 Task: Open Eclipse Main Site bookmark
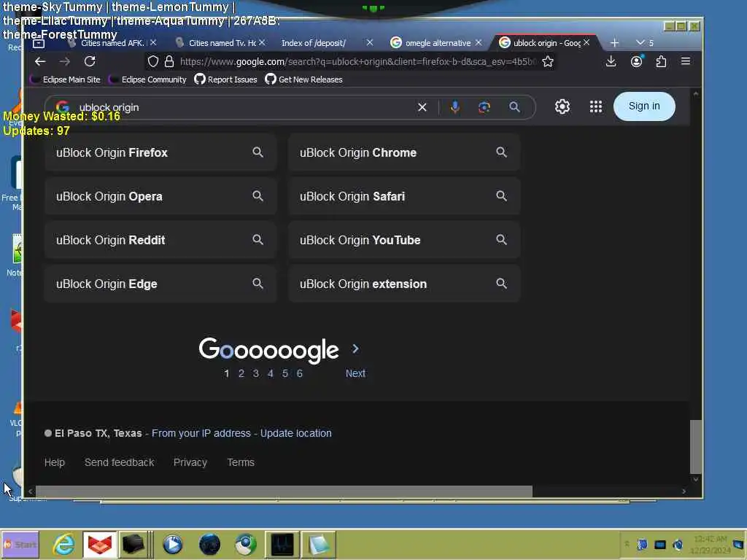[65, 79]
